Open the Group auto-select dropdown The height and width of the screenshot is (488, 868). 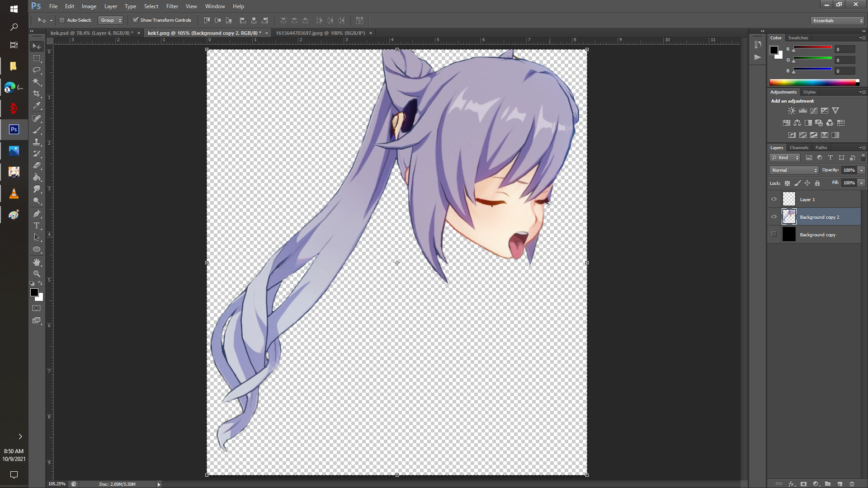[111, 20]
